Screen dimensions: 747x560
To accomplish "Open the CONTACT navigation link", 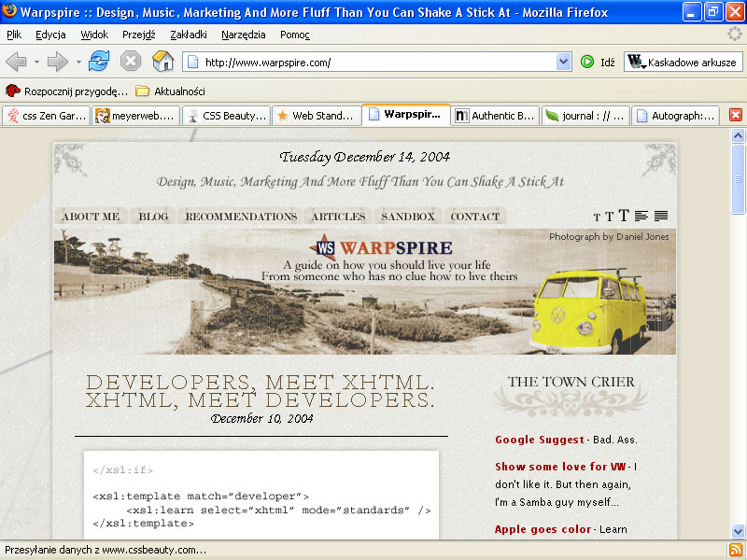I will click(475, 217).
